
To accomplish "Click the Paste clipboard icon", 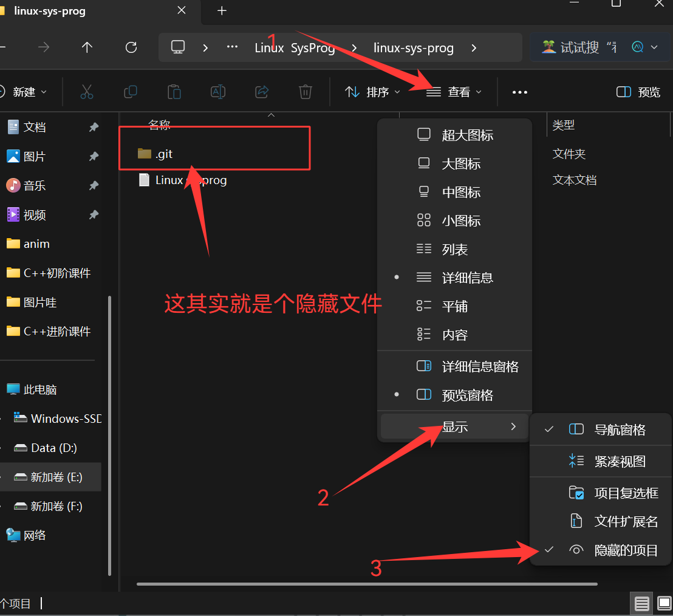I will coord(174,92).
